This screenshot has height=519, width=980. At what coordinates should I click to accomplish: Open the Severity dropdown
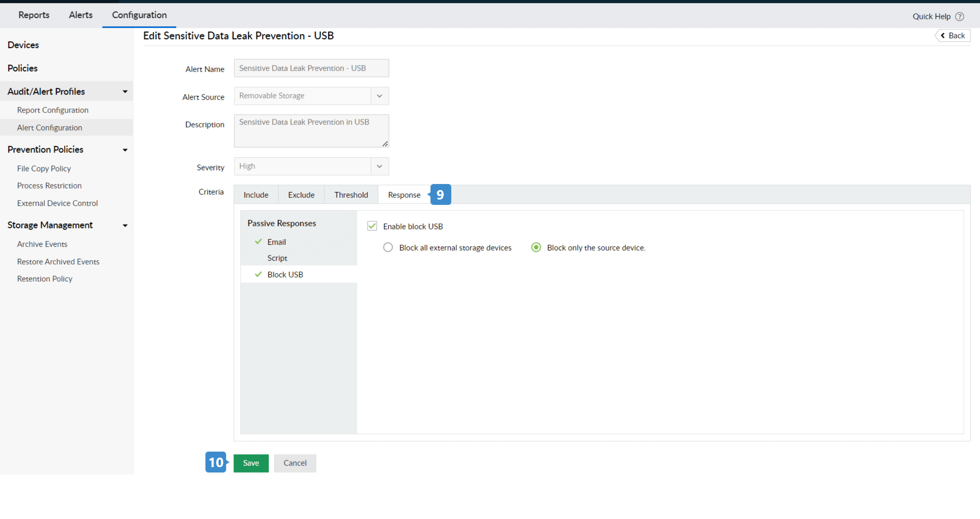tap(379, 166)
